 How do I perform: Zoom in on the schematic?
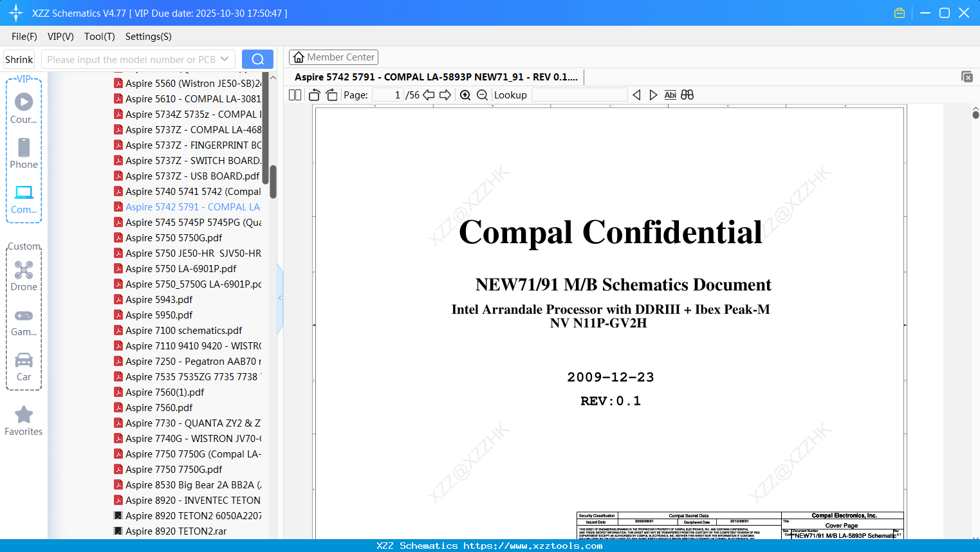pyautogui.click(x=465, y=95)
